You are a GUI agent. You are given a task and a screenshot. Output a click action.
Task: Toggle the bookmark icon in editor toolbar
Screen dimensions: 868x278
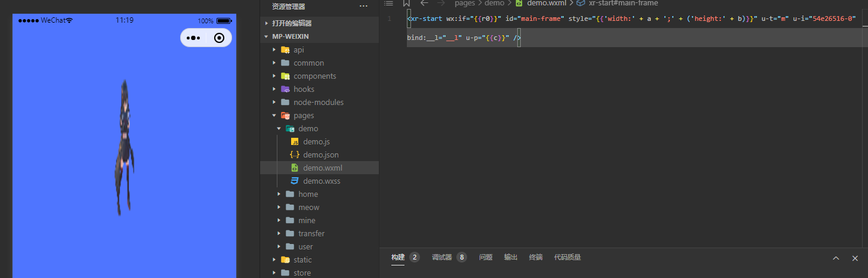point(406,3)
